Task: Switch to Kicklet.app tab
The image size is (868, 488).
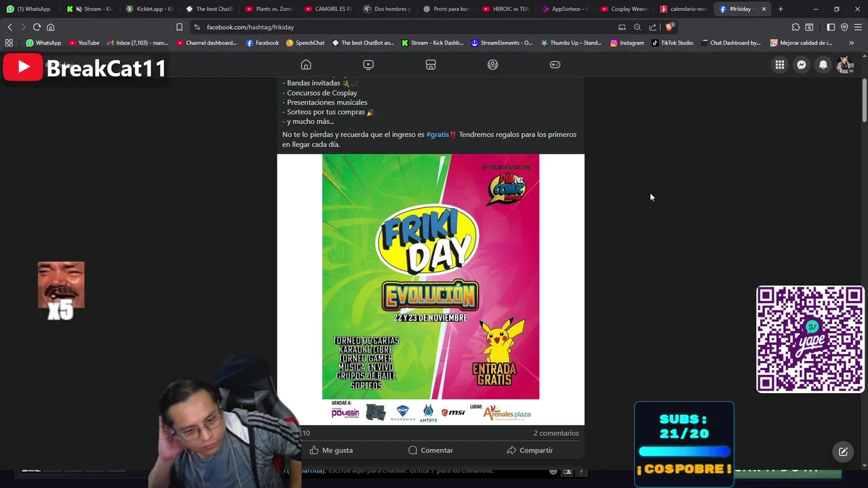Action: click(149, 9)
